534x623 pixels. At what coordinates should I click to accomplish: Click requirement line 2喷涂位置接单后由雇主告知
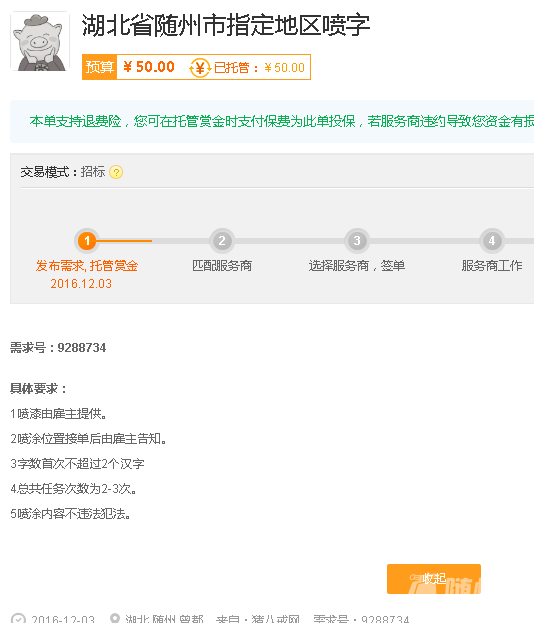click(88, 439)
